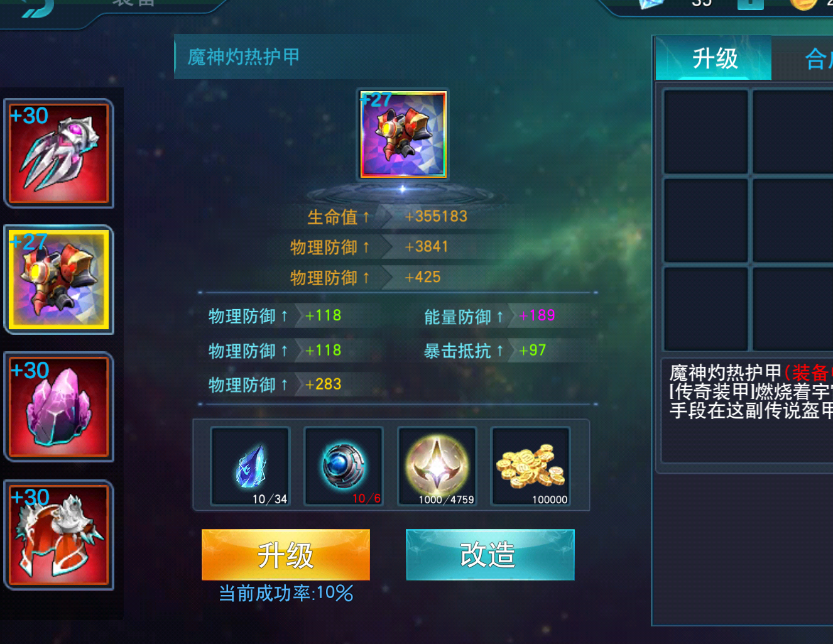This screenshot has width=833, height=644.
Task: Tap the blue crystal shard material 10/34
Action: point(250,466)
